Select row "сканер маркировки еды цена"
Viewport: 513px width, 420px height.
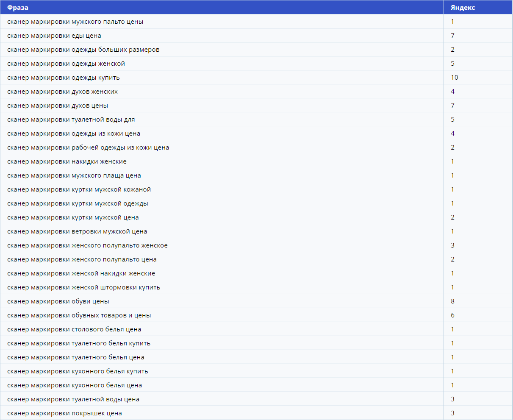(x=256, y=36)
